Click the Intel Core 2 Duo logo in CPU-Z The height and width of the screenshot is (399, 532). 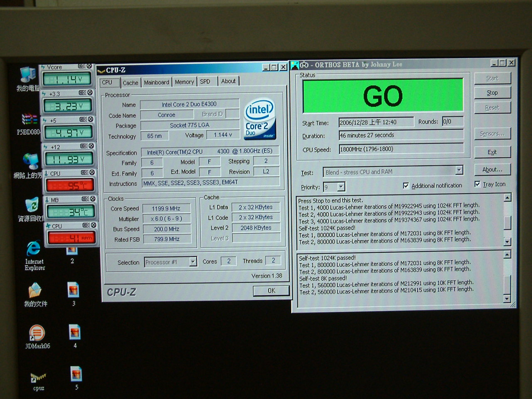tap(259, 119)
